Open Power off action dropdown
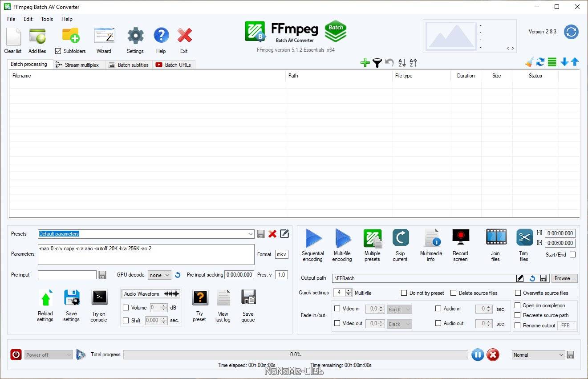Screen dimensions: 588x379 [x=49, y=355]
